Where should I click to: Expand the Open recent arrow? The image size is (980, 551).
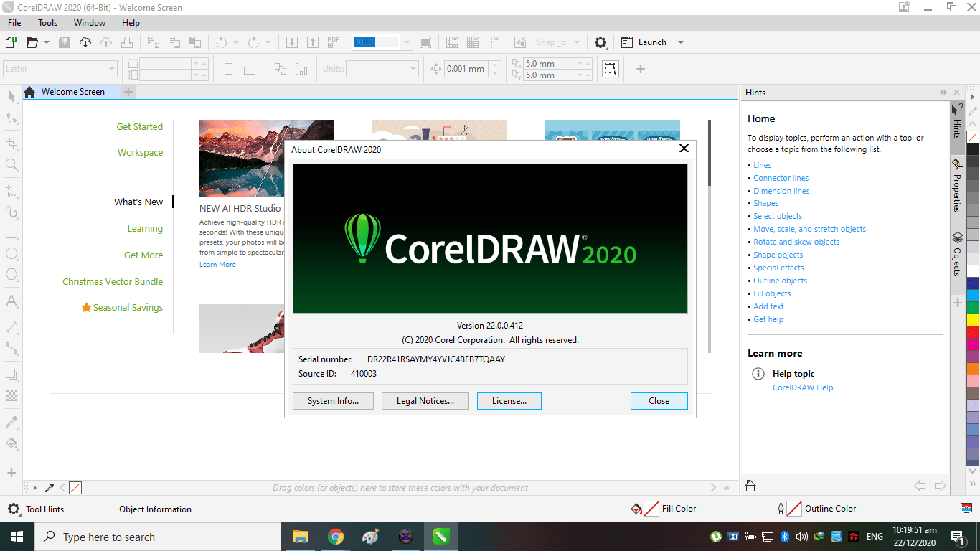click(47, 42)
